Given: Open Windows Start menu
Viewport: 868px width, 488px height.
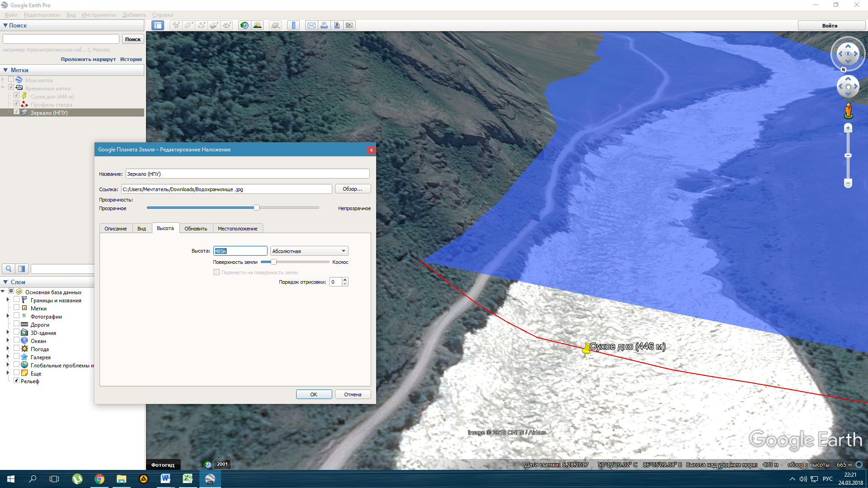Looking at the screenshot, I should [x=11, y=479].
